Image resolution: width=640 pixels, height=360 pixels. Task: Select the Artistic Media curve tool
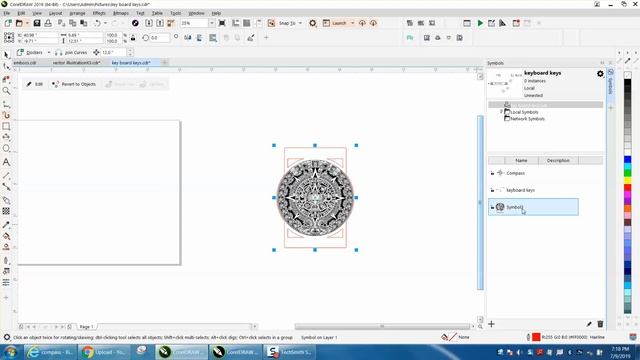tap(6, 116)
